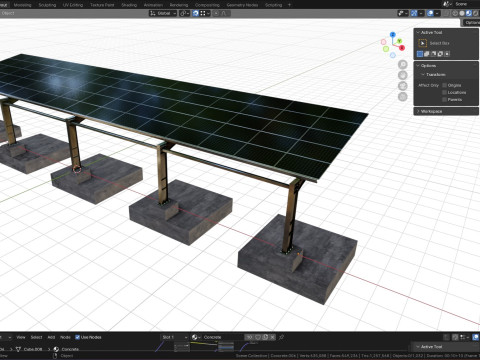This screenshot has height=360, width=480.
Task: Open the Modeling workspace tab
Action: (x=22, y=5)
